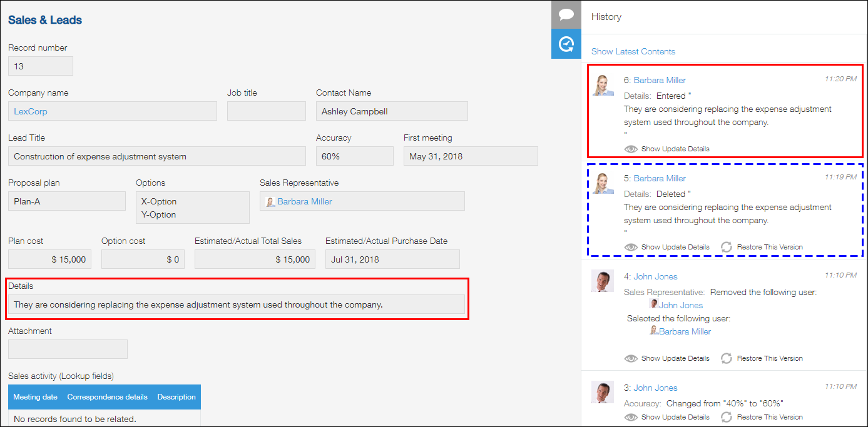
Task: Click the Details text field
Action: [x=237, y=304]
